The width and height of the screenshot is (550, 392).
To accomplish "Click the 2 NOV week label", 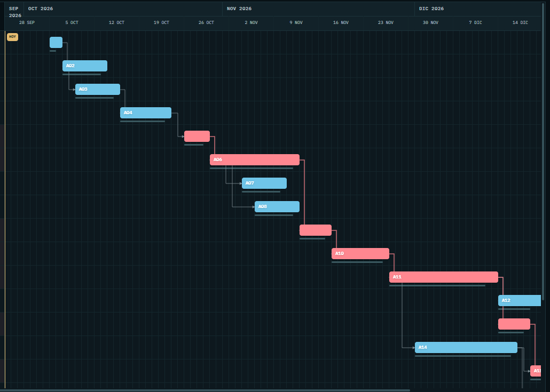I will [x=251, y=23].
